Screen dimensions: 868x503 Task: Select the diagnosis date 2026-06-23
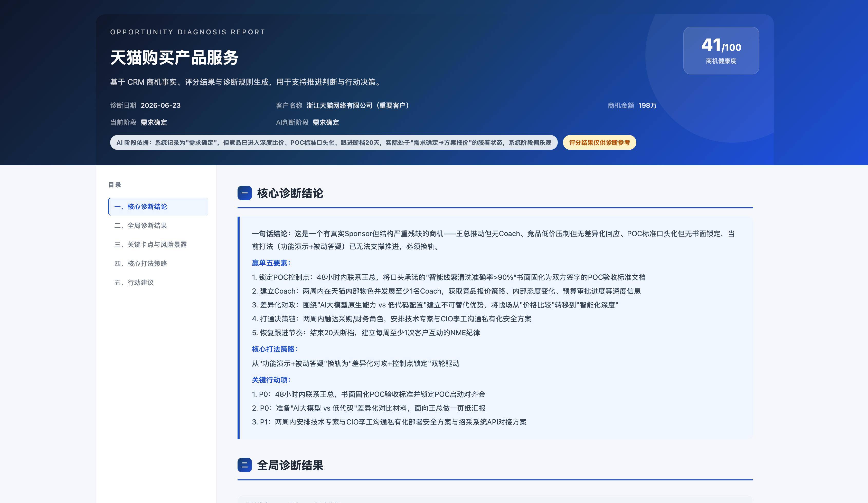coord(161,105)
